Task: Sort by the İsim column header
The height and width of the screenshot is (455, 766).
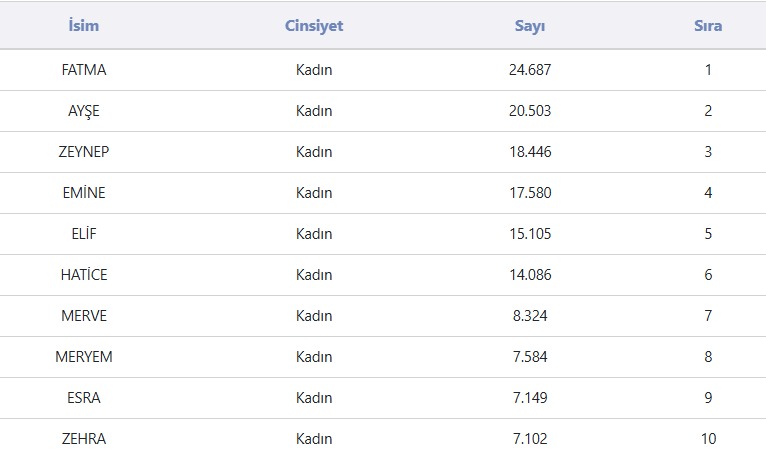Action: 83,26
